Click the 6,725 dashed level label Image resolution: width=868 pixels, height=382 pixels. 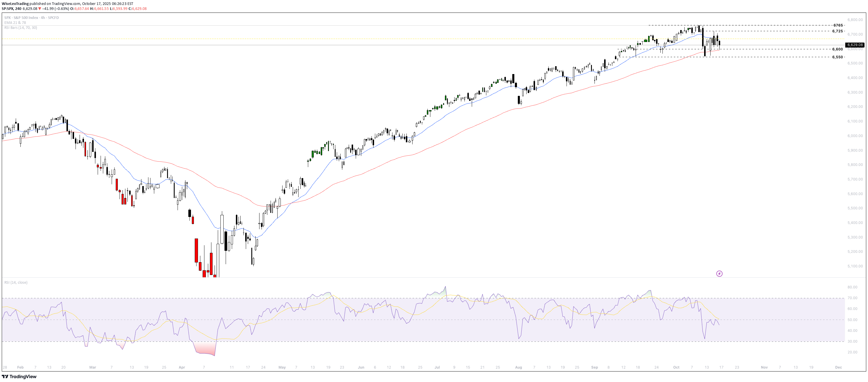[837, 31]
